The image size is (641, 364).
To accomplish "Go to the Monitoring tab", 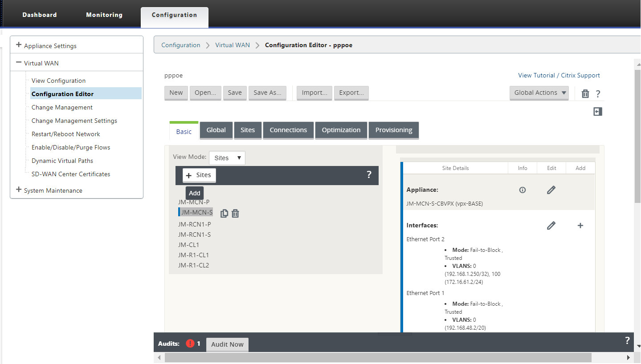I will (x=104, y=15).
